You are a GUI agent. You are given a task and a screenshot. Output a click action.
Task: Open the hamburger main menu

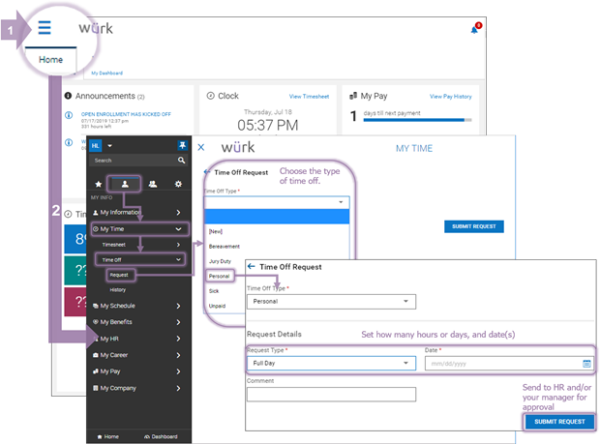[x=44, y=28]
